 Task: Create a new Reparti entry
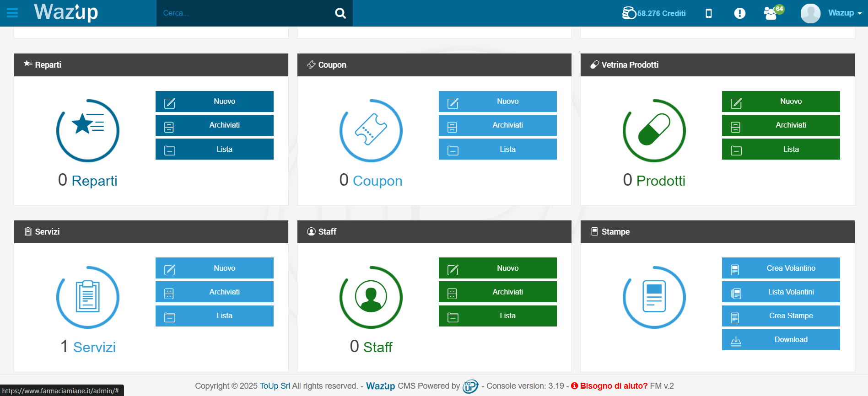(x=214, y=102)
